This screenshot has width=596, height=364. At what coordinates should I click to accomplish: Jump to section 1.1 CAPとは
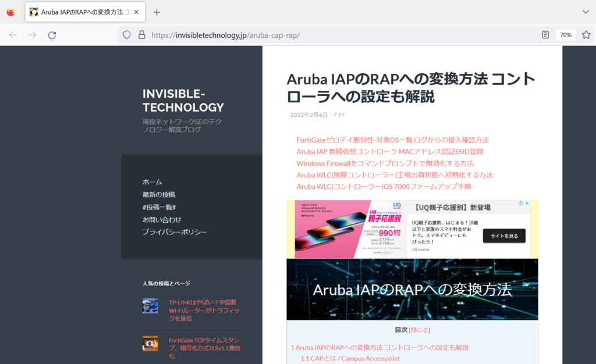pos(350,359)
